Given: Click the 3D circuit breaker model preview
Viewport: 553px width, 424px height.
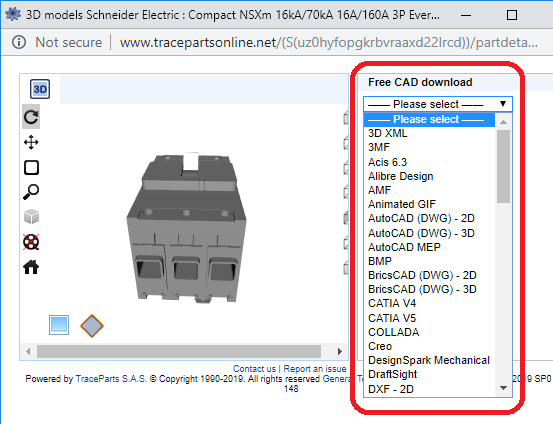Looking at the screenshot, I should click(187, 228).
